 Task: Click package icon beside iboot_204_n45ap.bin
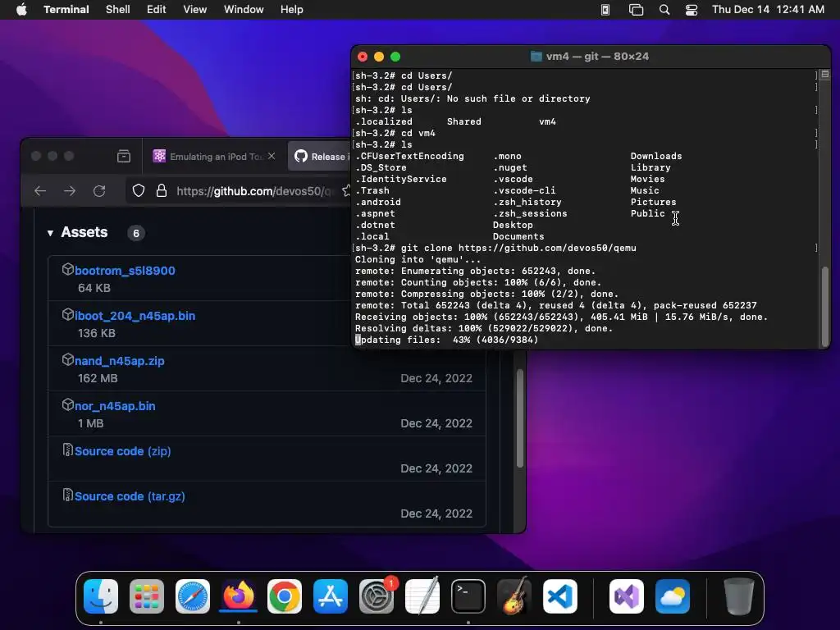pyautogui.click(x=67, y=314)
